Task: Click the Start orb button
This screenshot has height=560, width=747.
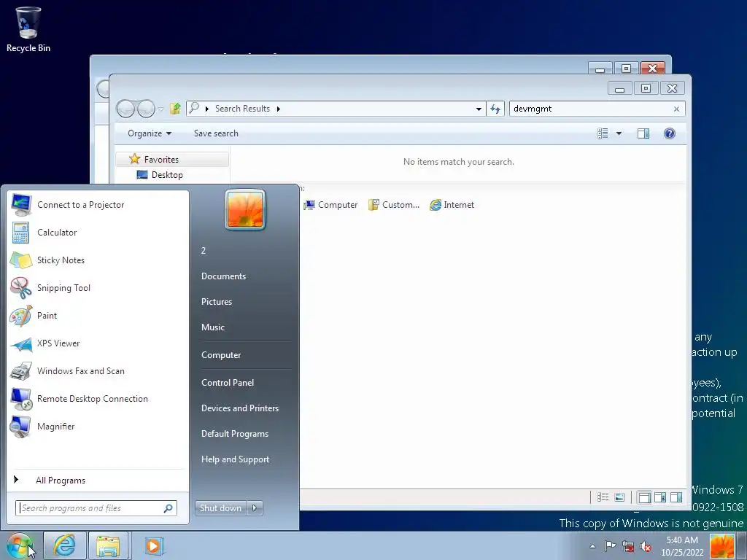Action: (19, 545)
